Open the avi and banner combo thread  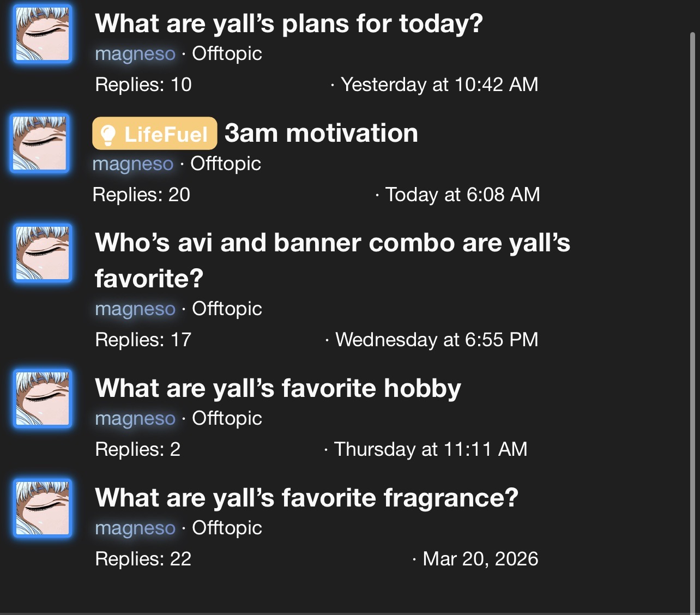tap(332, 243)
